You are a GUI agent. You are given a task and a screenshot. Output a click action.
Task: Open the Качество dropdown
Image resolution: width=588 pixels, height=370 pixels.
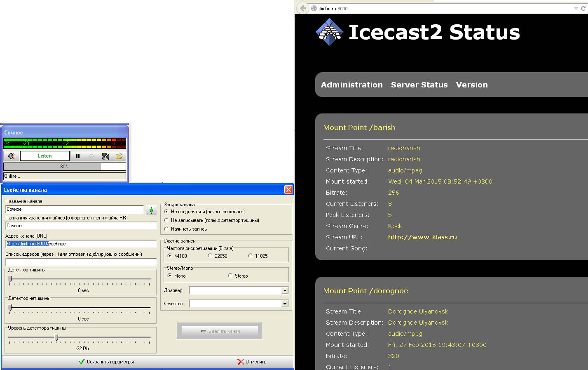click(x=285, y=304)
